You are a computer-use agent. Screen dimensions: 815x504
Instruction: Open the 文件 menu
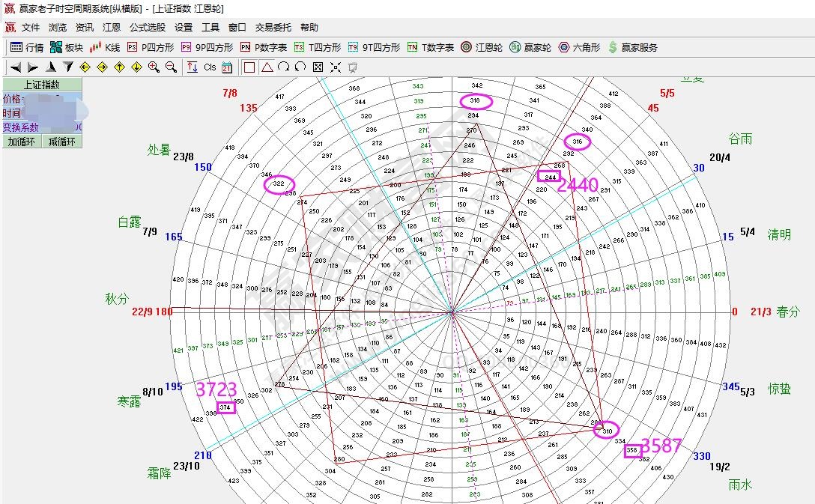point(30,28)
